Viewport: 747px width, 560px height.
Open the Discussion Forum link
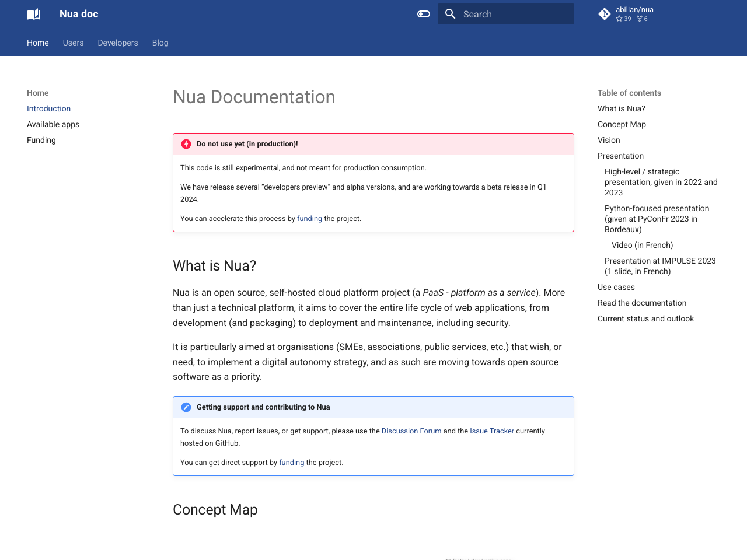[411, 431]
